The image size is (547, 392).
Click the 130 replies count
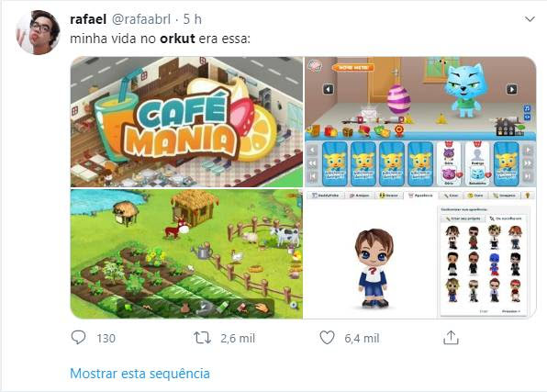coord(106,338)
